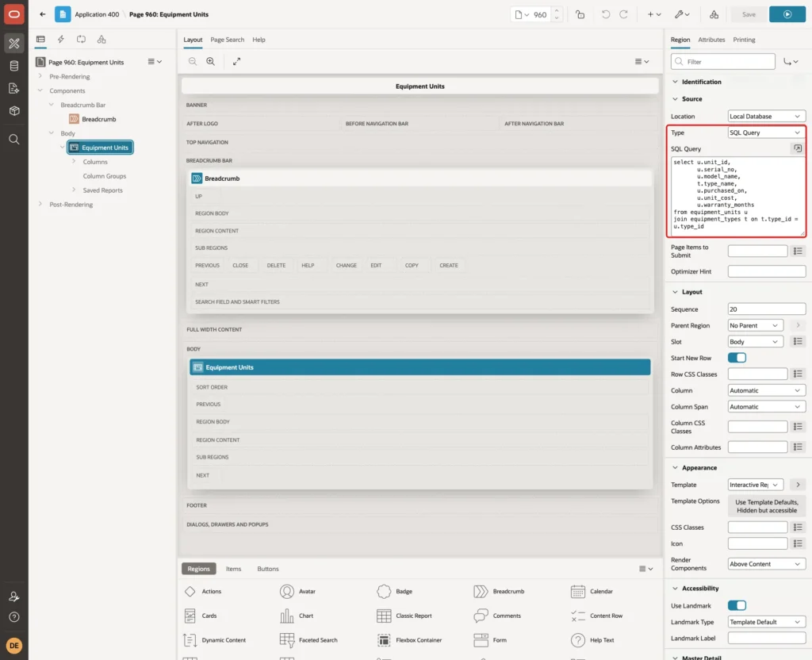
Task: Collapse the Appearance section
Action: [675, 467]
